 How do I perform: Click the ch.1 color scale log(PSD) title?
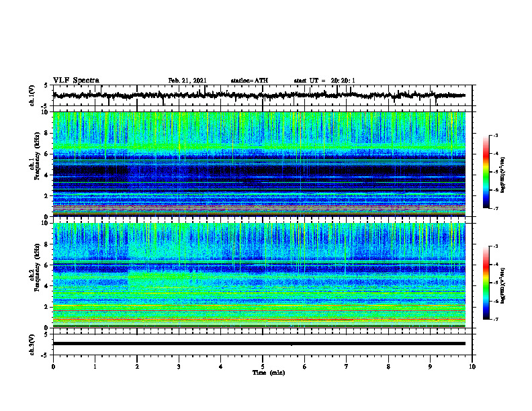503,175
